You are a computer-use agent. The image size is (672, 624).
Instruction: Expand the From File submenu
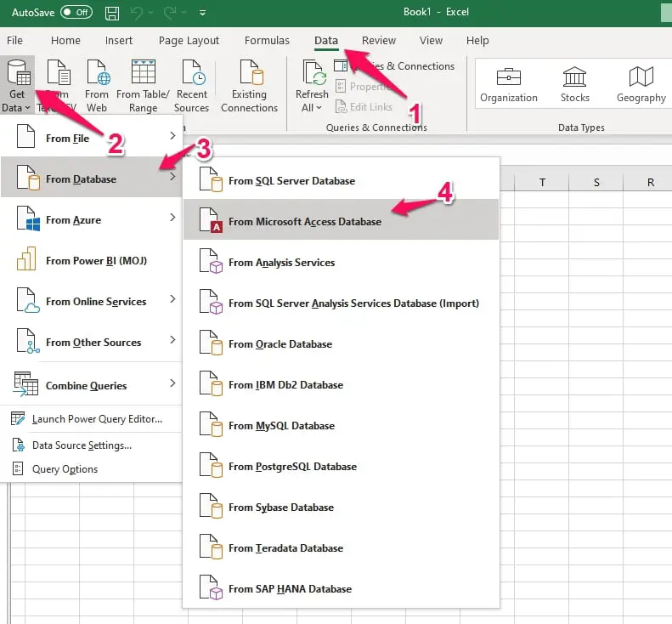(x=92, y=138)
